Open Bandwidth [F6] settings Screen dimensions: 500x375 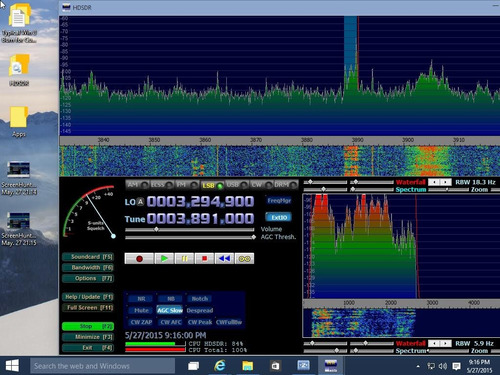pos(88,267)
